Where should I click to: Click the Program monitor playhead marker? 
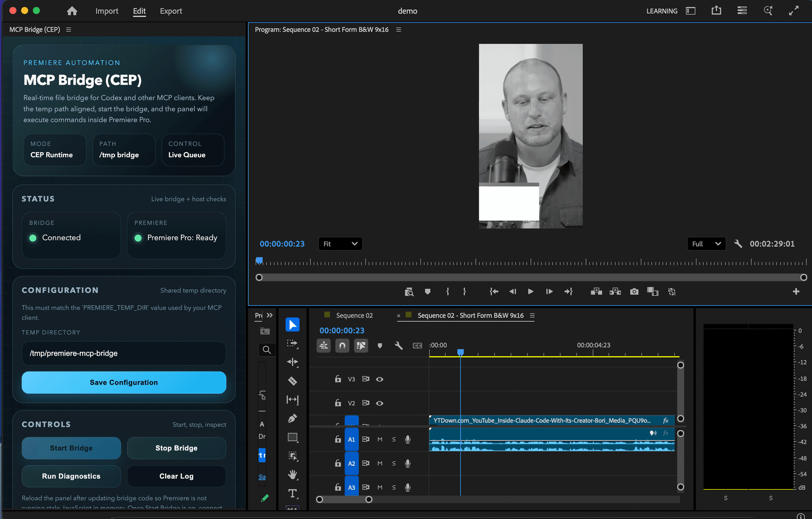(259, 260)
